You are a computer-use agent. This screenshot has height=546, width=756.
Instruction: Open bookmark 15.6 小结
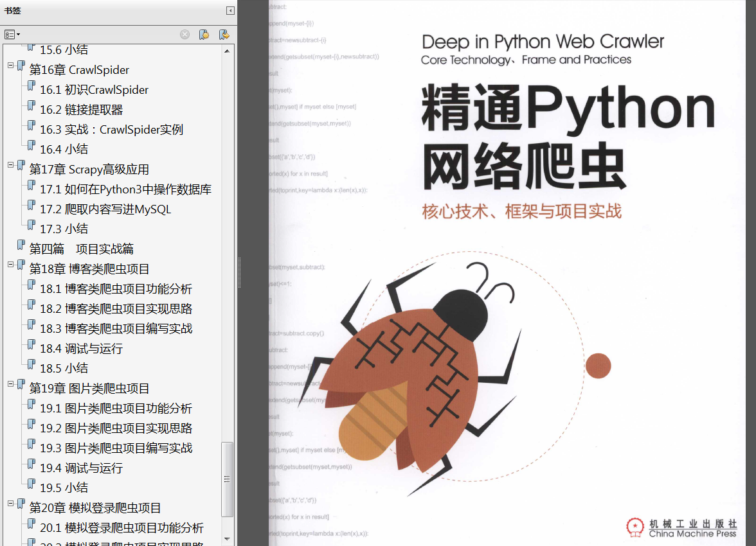pos(64,49)
